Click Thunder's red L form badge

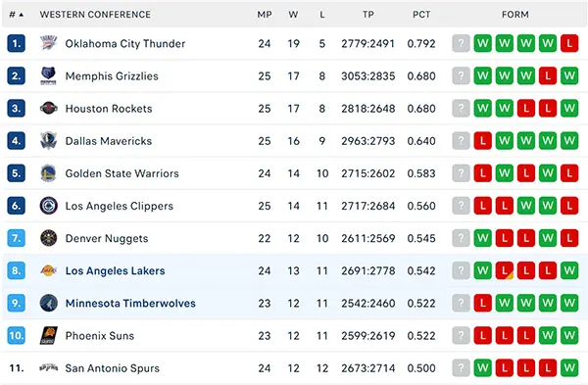(569, 43)
